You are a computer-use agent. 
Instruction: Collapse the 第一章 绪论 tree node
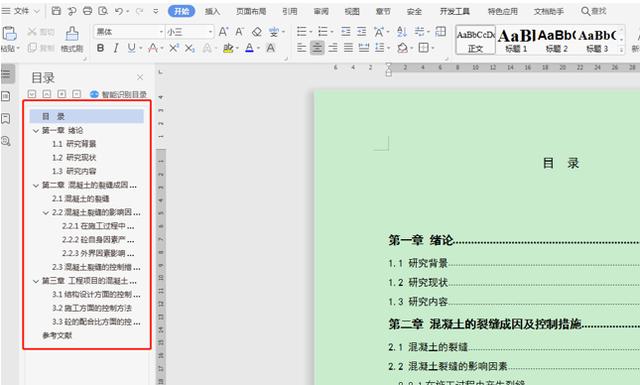[36, 131]
